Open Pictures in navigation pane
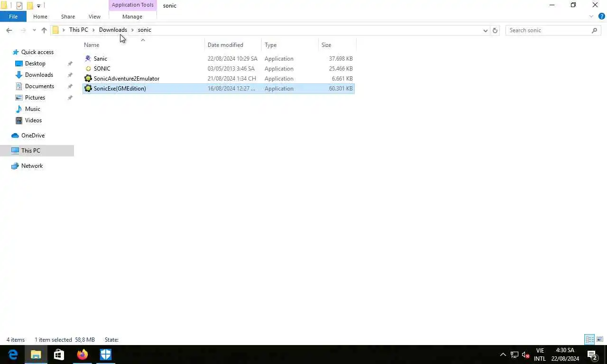Viewport: 607px width, 364px height. 35,98
